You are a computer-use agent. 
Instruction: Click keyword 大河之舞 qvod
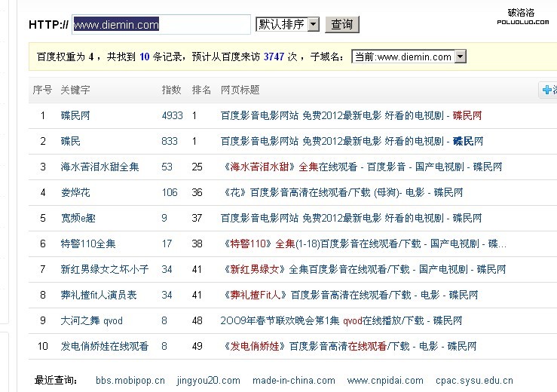tap(91, 320)
